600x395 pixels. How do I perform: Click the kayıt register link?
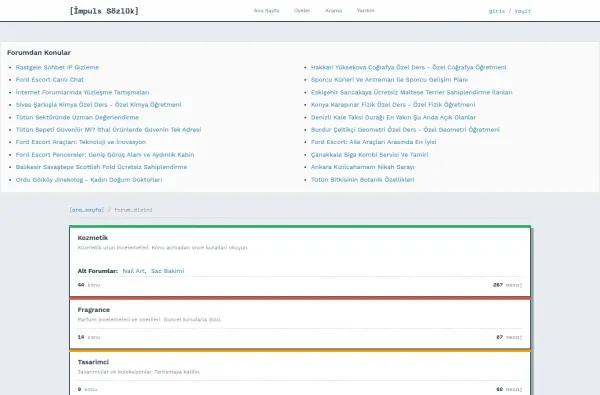[523, 11]
